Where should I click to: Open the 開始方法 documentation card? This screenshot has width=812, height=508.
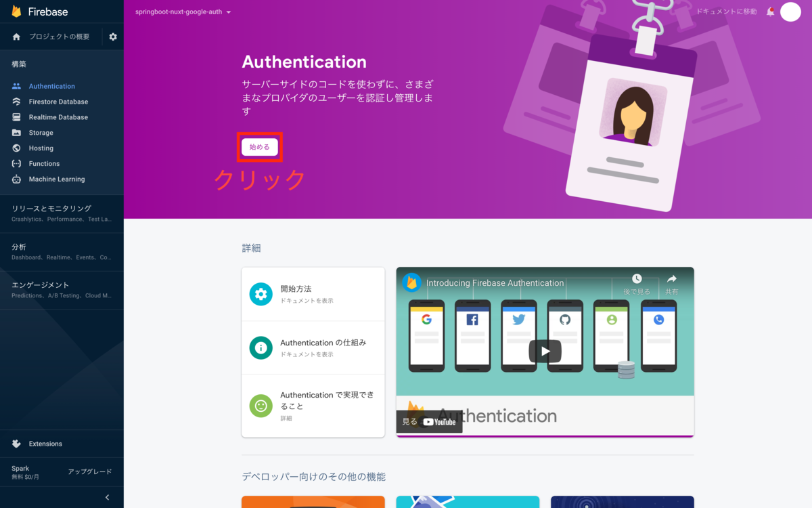(313, 294)
